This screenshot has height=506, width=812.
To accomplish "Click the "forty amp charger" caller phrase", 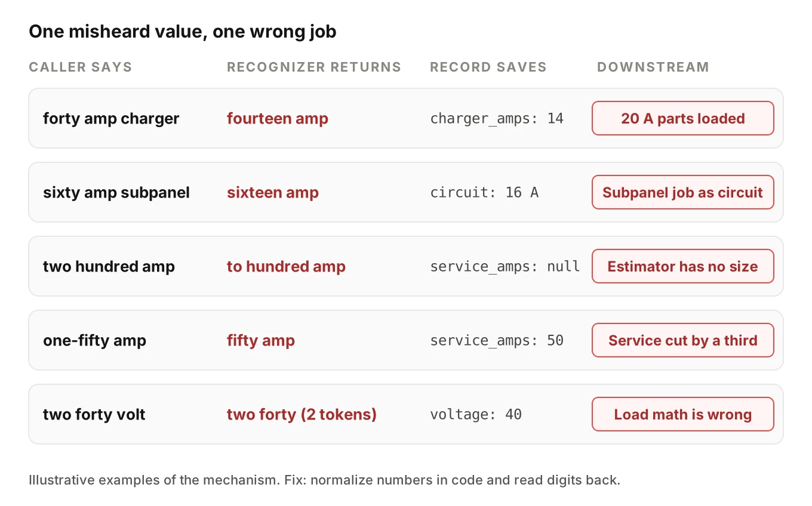I will (x=111, y=118).
